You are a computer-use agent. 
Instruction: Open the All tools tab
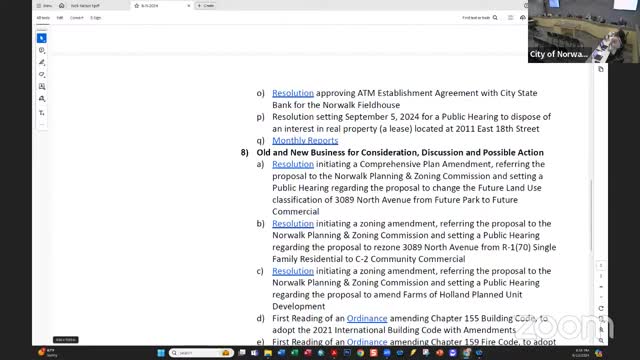(x=43, y=18)
